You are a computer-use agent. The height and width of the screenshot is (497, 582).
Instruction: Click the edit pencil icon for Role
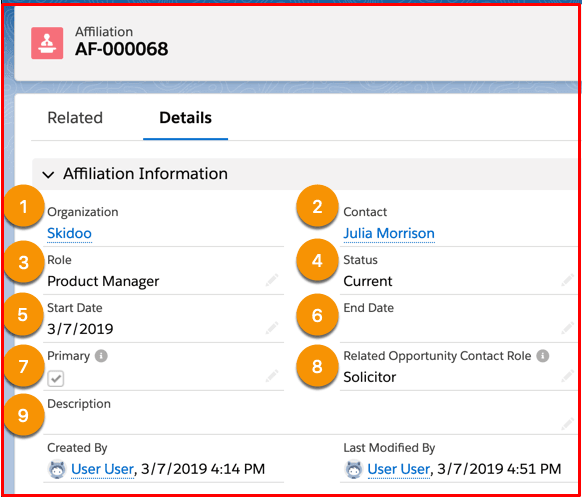coord(272,280)
